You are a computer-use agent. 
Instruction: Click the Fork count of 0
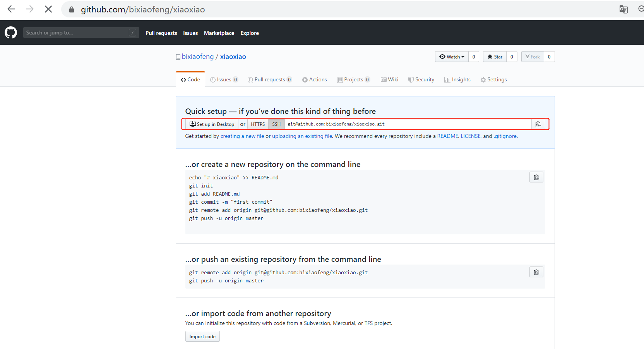(549, 57)
